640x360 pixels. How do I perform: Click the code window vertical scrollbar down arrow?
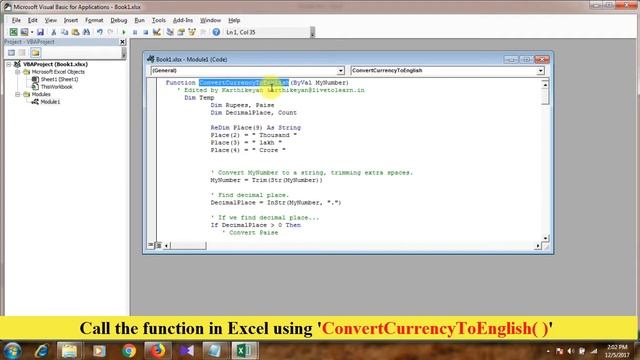click(545, 238)
